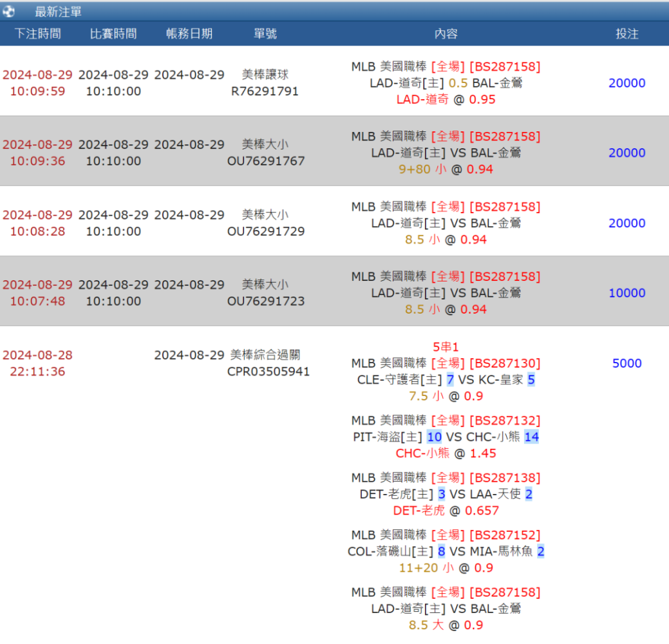669x644 pixels.
Task: Click stake 20000 in OU76291729 row
Action: coord(627,223)
